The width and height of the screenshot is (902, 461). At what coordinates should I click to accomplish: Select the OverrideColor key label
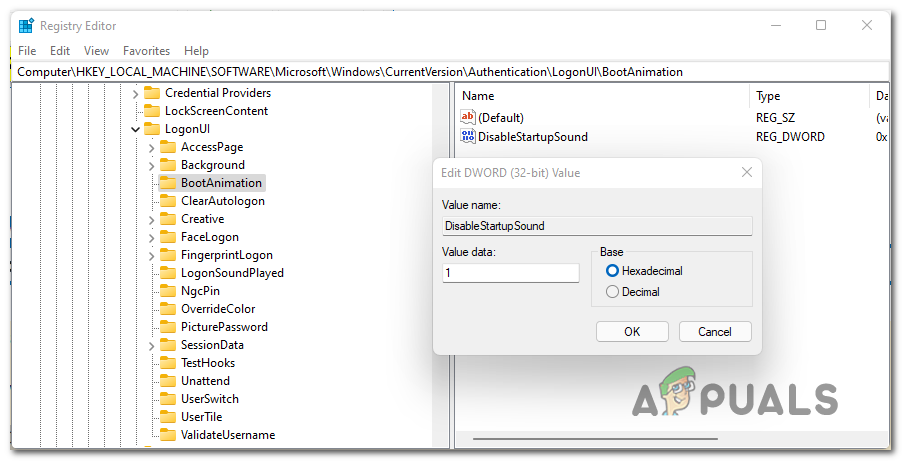click(x=218, y=308)
